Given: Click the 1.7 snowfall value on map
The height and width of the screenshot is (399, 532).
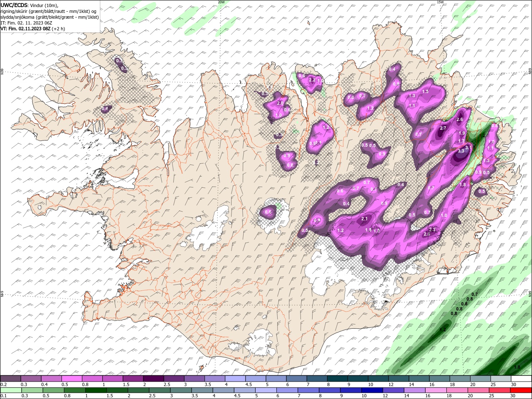Looking at the screenshot, I should pos(461,141).
